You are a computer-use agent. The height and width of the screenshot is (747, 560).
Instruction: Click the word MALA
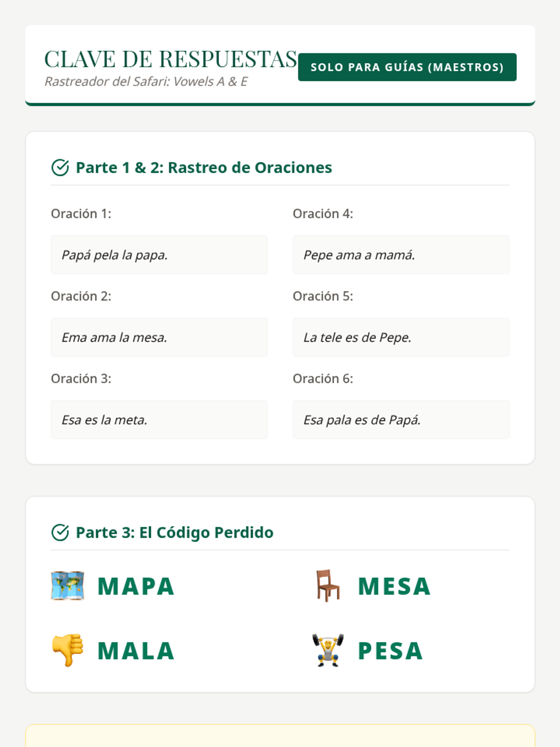(136, 651)
